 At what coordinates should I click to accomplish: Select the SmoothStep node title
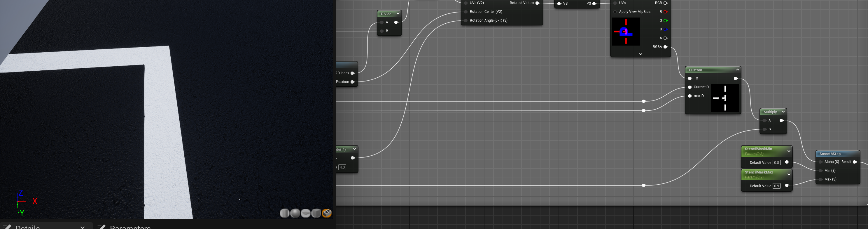pos(830,154)
